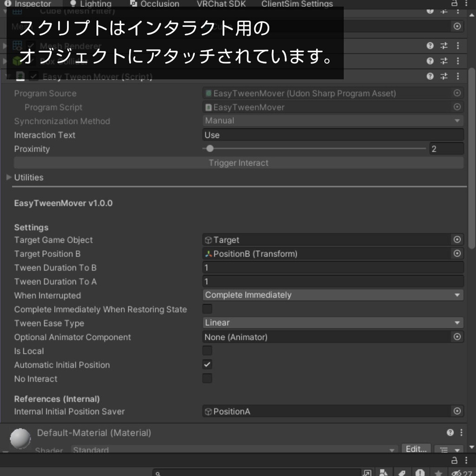The width and height of the screenshot is (476, 476).
Task: Toggle lock icon on the bottom panel
Action: (454, 460)
